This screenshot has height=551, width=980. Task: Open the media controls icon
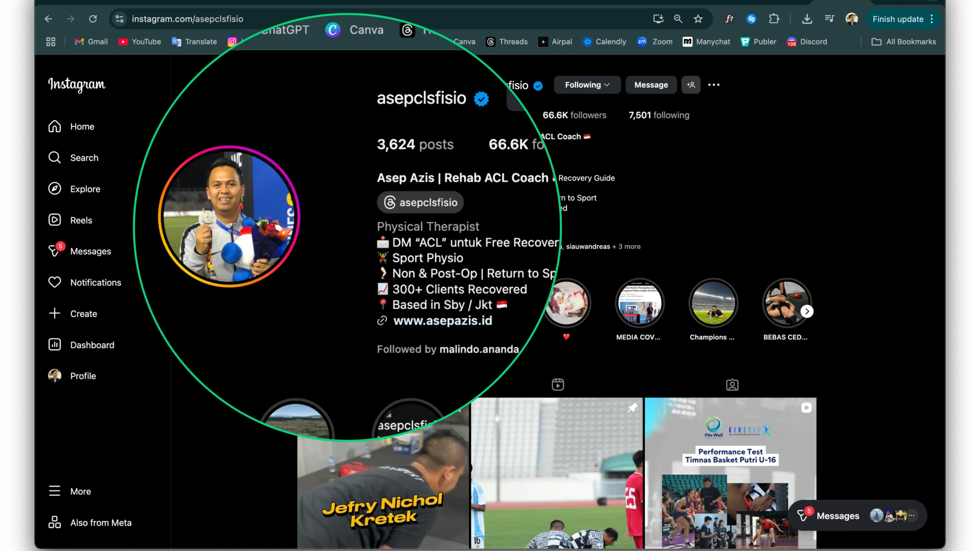[x=829, y=19]
